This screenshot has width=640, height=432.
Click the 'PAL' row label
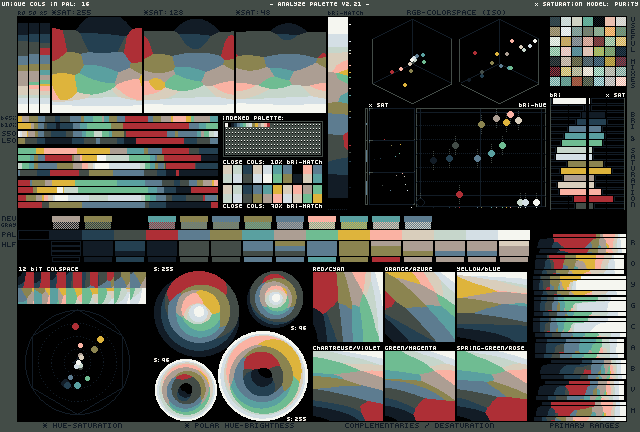9,235
